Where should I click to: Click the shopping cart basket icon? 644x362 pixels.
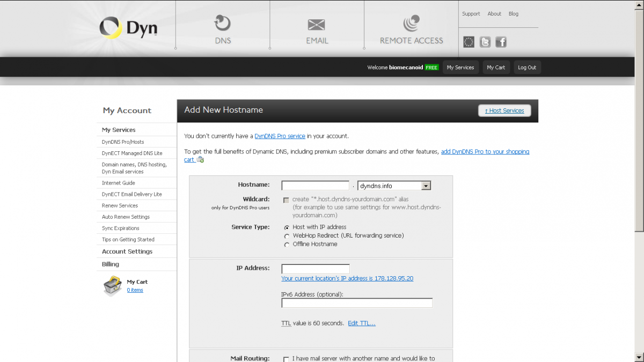click(x=113, y=286)
